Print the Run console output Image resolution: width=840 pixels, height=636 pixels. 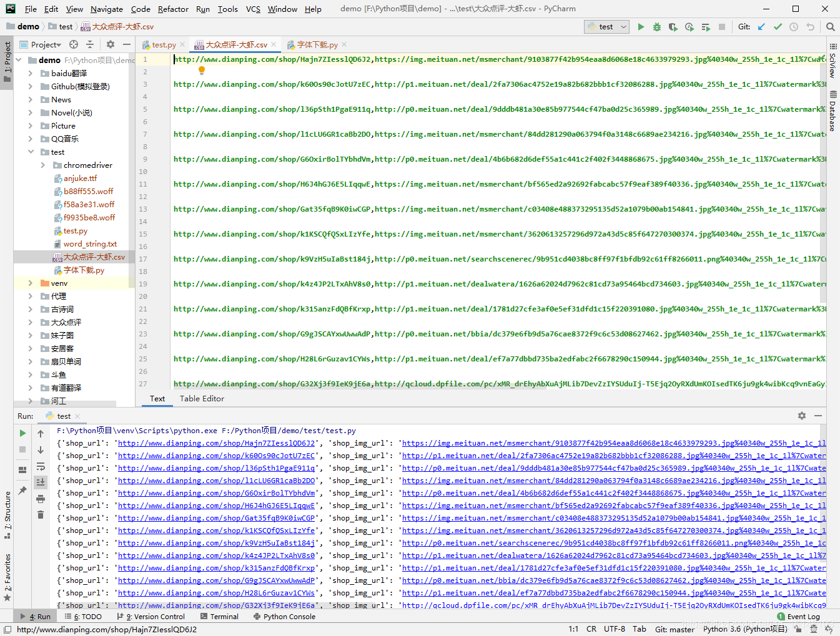click(x=41, y=499)
